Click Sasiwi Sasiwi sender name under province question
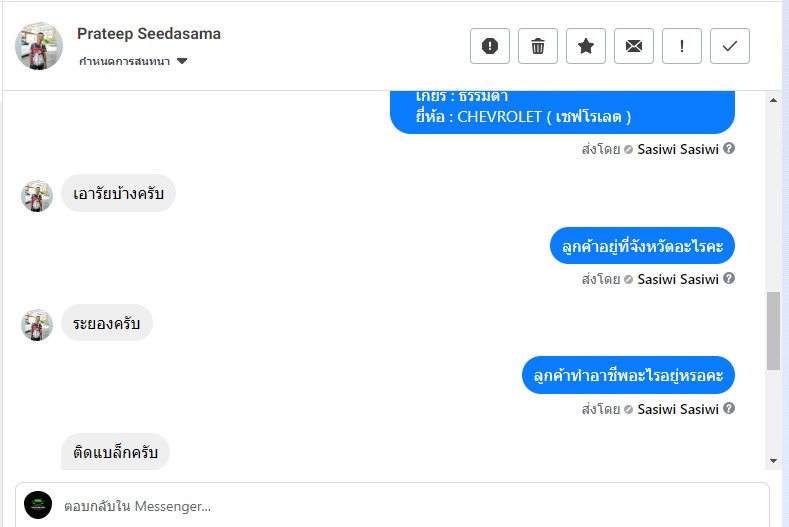The height and width of the screenshot is (527, 789). tap(677, 279)
